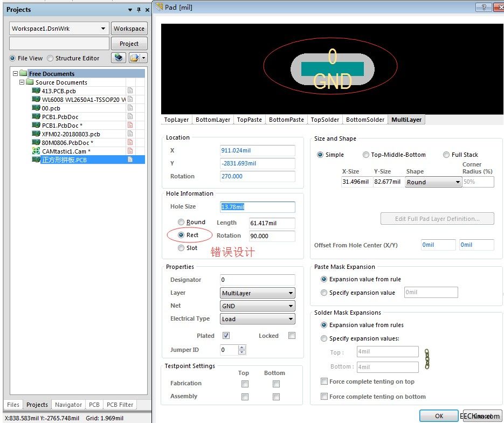504x423 pixels.
Task: Enable Full Stack size mode
Action: pyautogui.click(x=446, y=155)
